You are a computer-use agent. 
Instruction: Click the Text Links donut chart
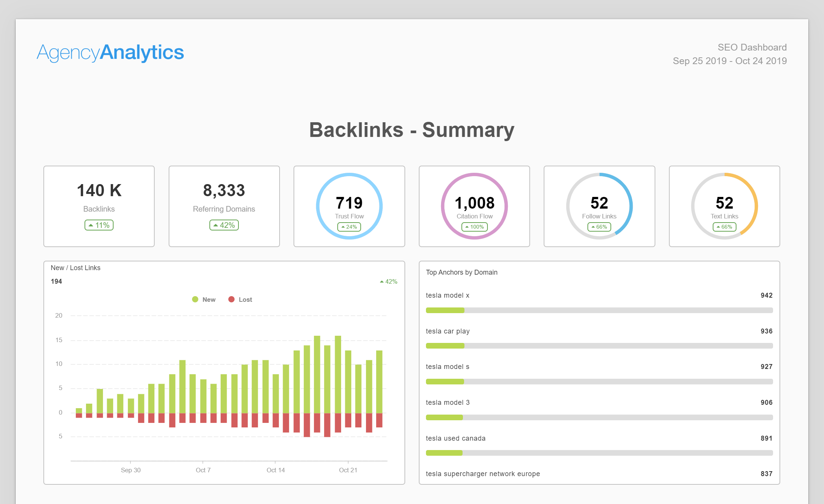pos(724,206)
